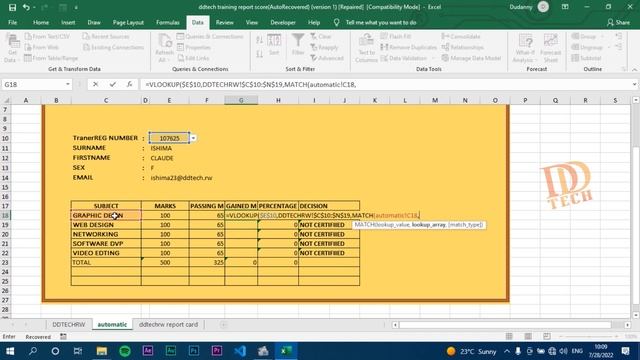This screenshot has width=640, height=360.
Task: Click cell with GRAPHIC DESIGN subject
Action: (106, 216)
